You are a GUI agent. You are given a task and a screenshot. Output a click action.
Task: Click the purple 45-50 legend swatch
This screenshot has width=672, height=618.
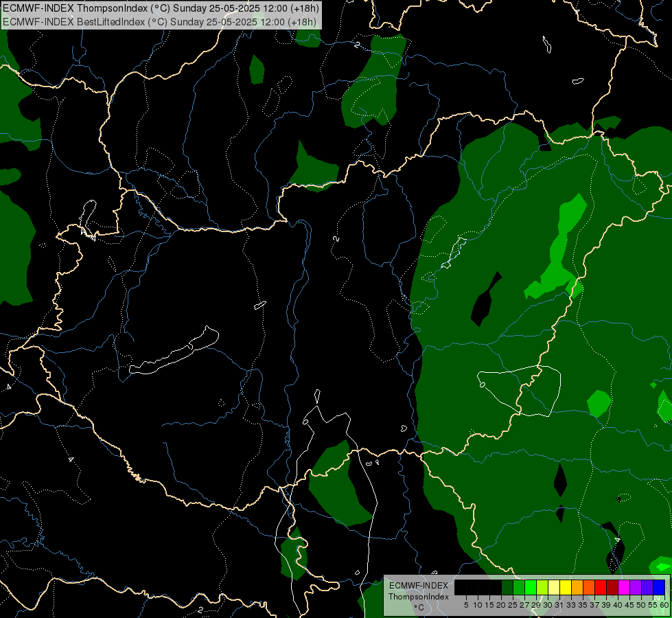pyautogui.click(x=636, y=587)
